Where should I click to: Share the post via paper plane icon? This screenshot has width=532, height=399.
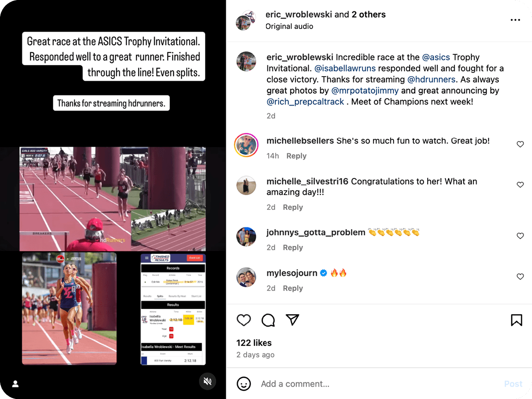coord(292,320)
